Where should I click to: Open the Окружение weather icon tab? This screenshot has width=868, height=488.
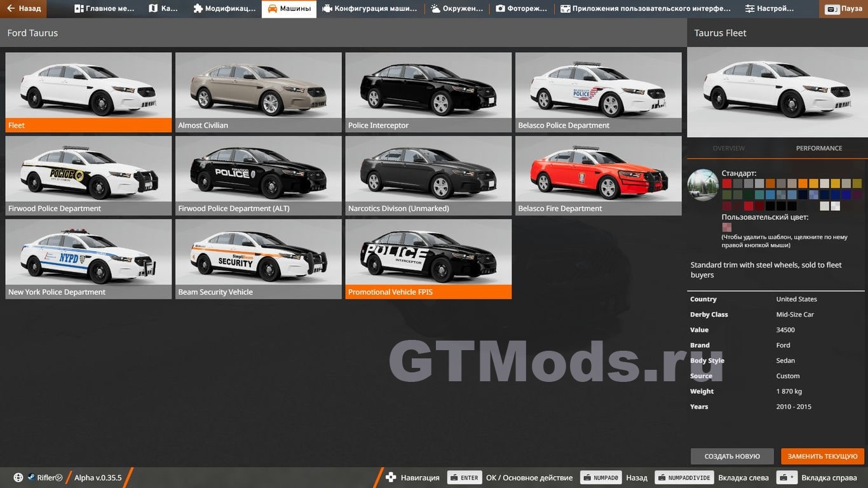[x=435, y=9]
